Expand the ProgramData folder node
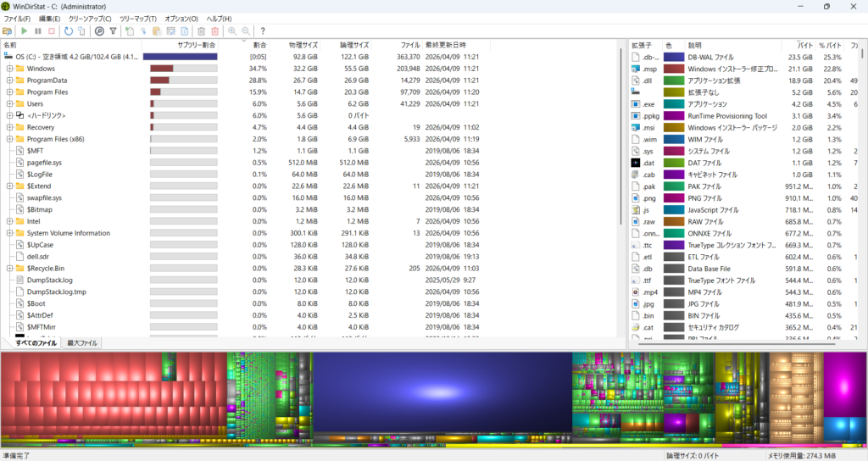 9,81
